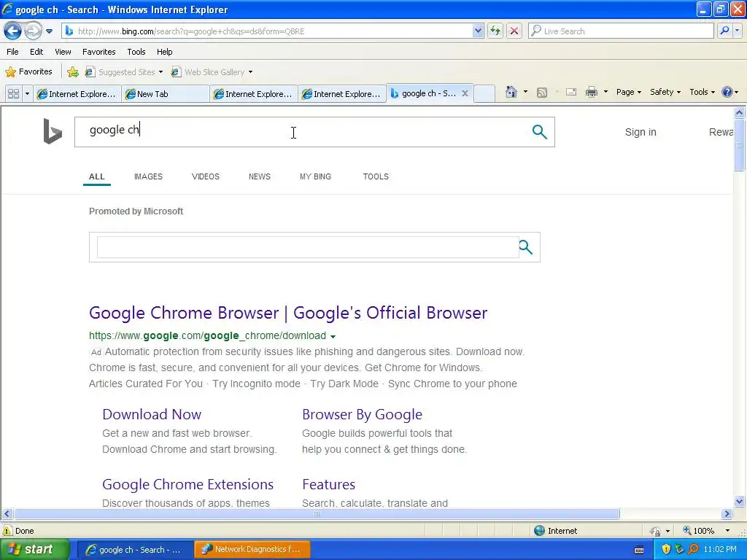The width and height of the screenshot is (747, 560).
Task: Select the IMAGES search tab
Action: pos(148,176)
